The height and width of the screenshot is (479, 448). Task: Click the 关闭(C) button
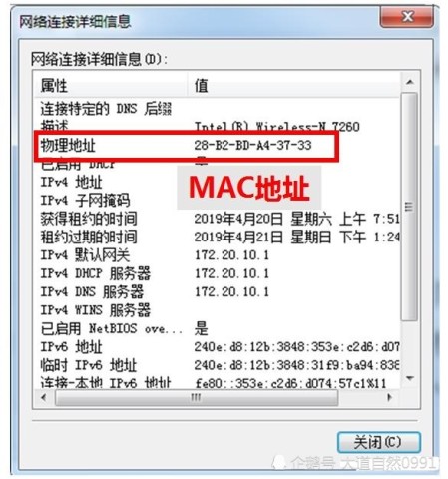pyautogui.click(x=379, y=442)
